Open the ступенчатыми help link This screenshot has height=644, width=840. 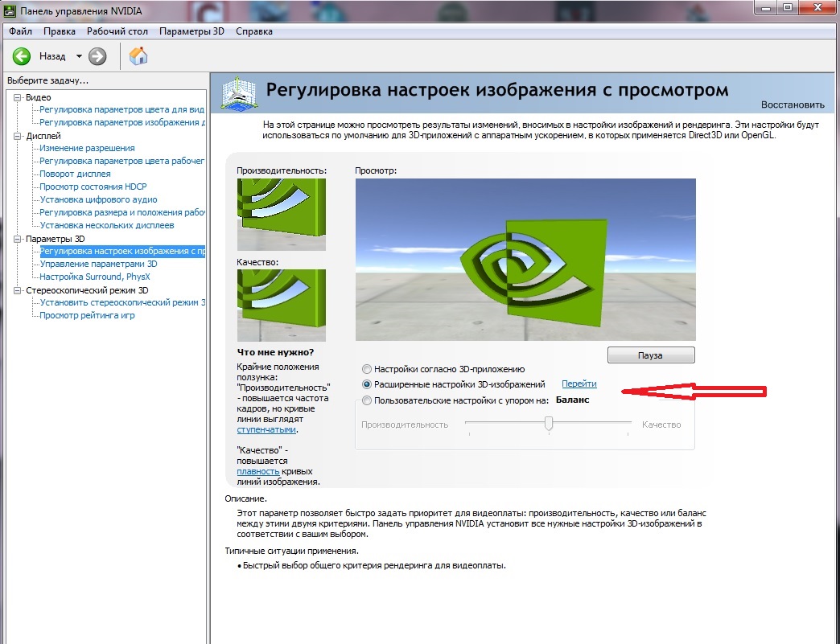point(266,429)
